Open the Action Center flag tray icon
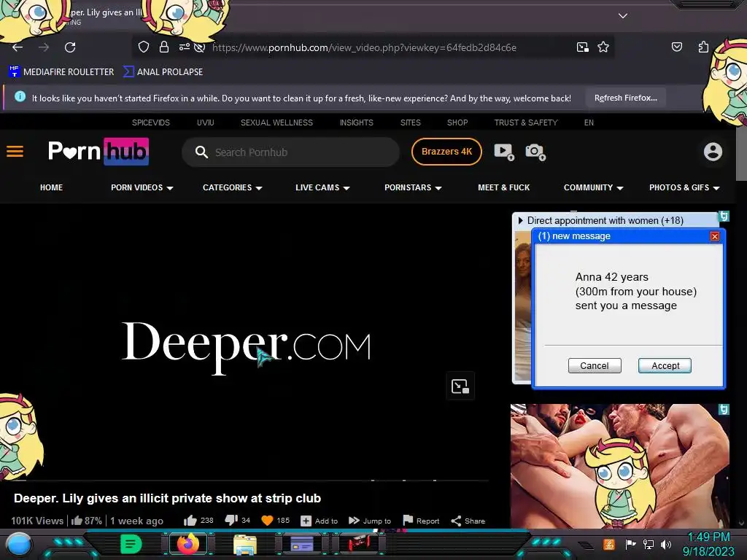 630,544
